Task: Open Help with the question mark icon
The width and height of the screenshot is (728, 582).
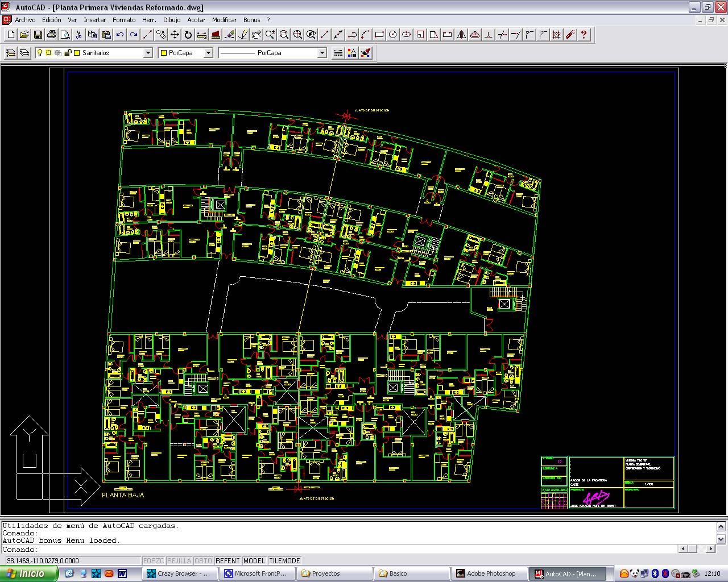Action: (x=584, y=35)
